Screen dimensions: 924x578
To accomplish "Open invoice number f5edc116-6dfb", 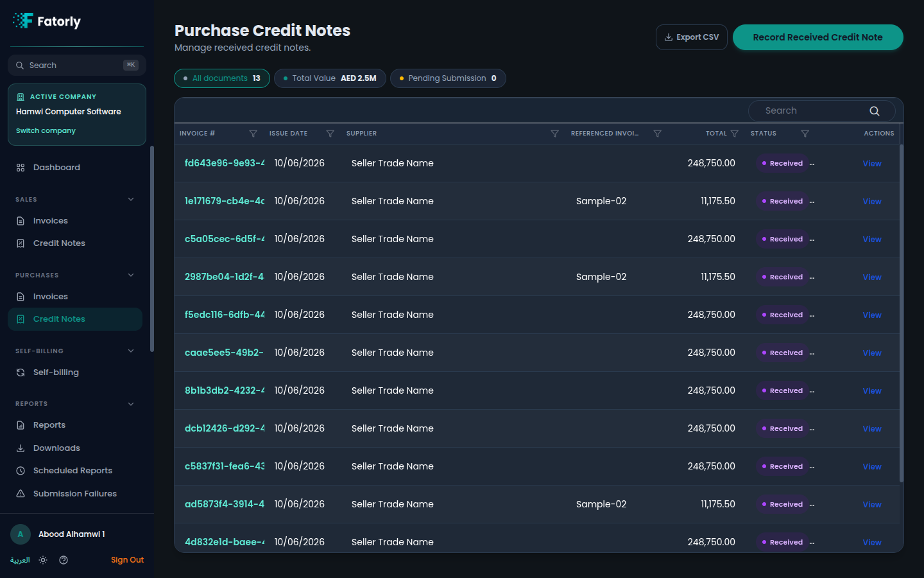I will coord(225,315).
